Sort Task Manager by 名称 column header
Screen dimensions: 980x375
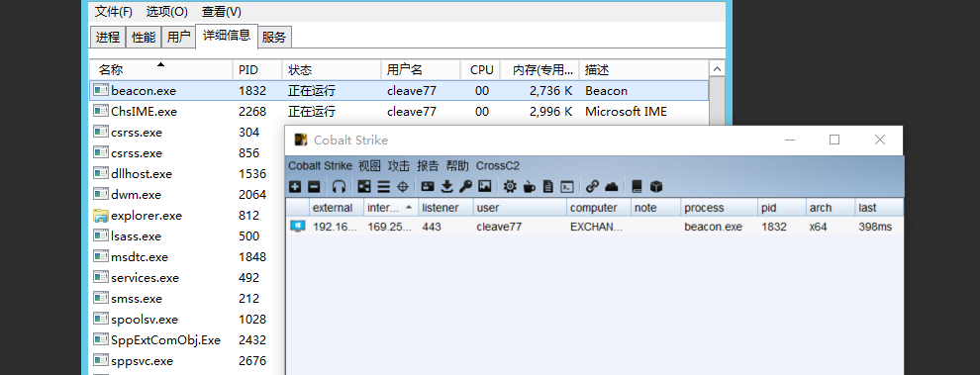tap(161, 69)
